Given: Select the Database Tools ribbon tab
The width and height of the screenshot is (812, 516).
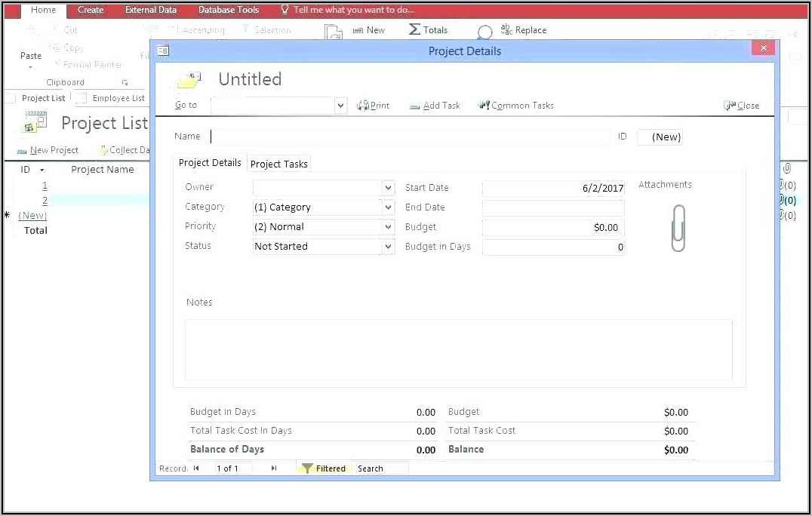Looking at the screenshot, I should 228,10.
